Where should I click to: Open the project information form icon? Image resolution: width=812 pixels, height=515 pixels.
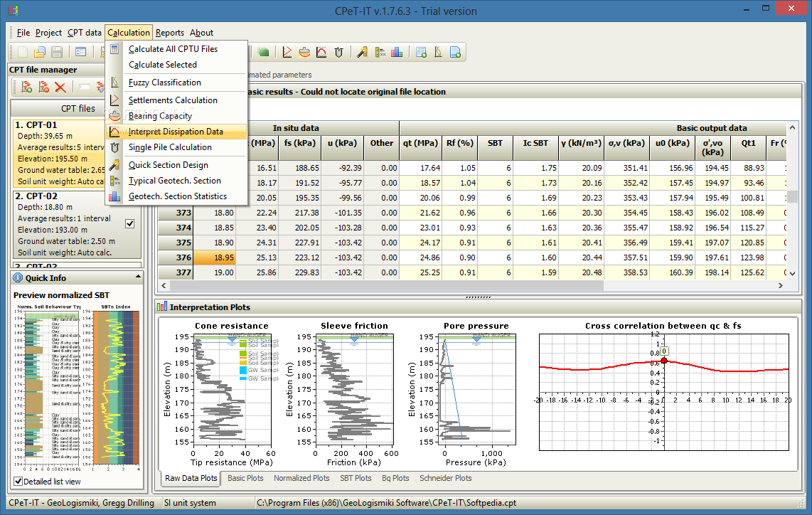pos(81,52)
